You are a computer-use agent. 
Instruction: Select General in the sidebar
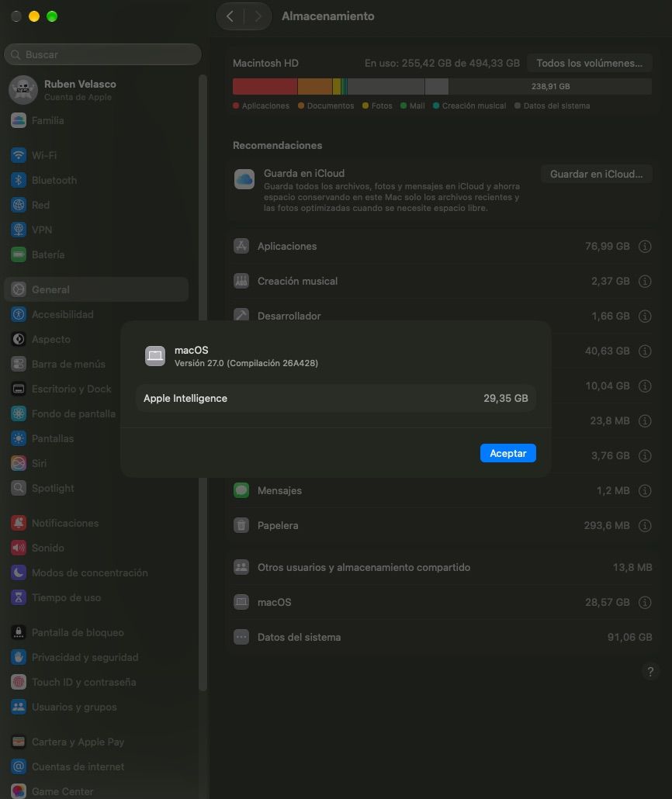pyautogui.click(x=96, y=289)
